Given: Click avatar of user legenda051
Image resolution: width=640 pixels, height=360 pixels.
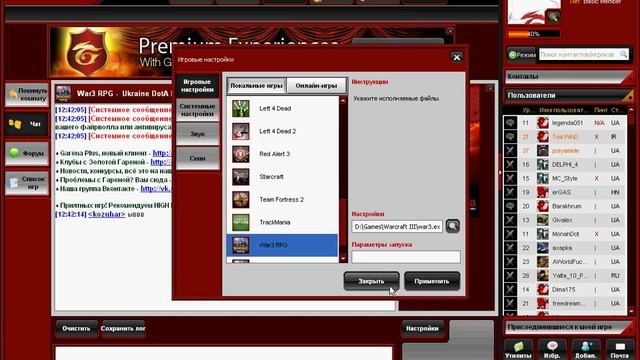Looking at the screenshot, I should (x=542, y=123).
